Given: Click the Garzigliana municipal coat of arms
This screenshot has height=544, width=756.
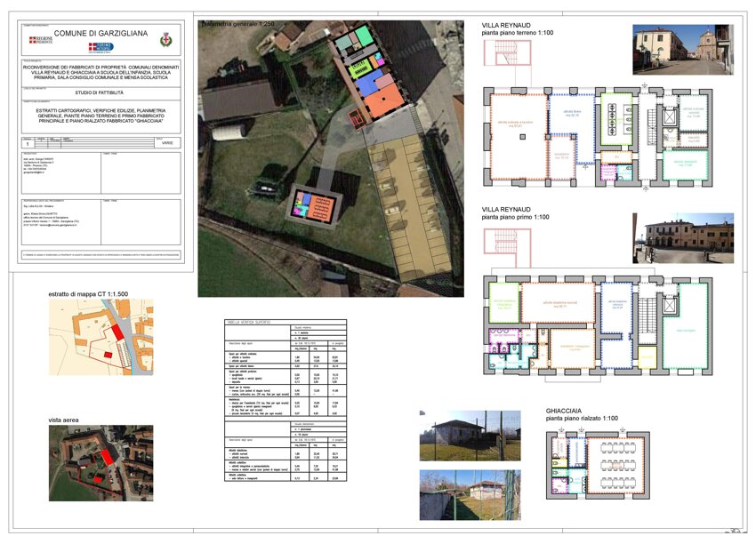Looking at the screenshot, I should (165, 40).
